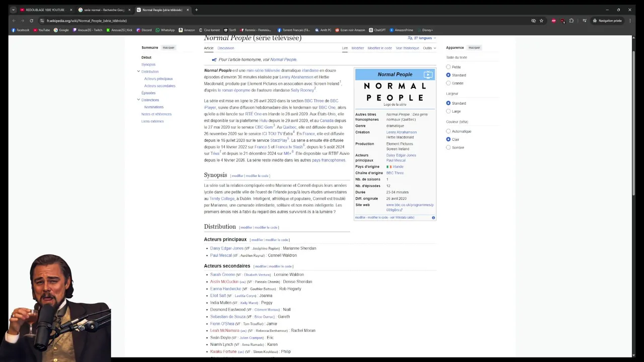Open the Facebook bookmark
The image size is (644, 362).
click(20, 30)
